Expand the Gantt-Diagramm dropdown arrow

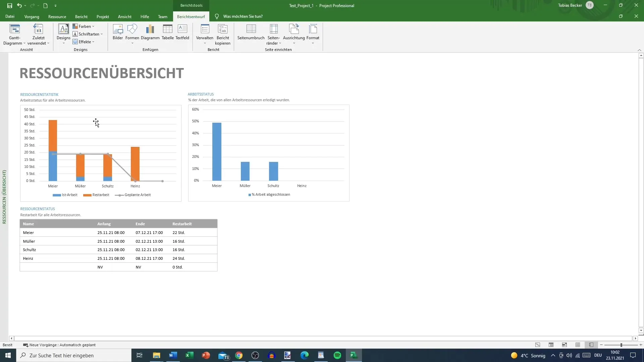[24, 43]
